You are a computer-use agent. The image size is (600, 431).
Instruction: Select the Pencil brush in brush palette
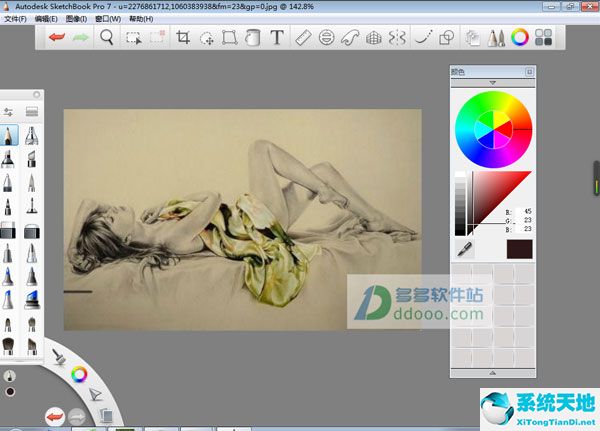tap(8, 135)
